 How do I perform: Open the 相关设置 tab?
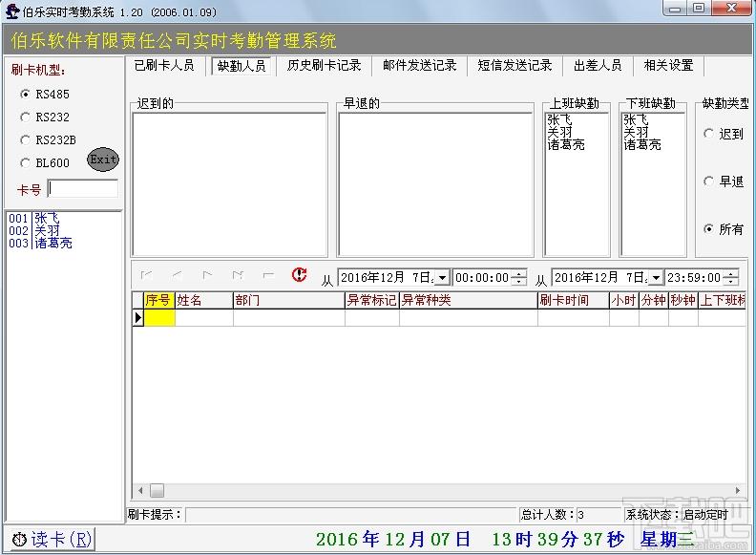668,66
